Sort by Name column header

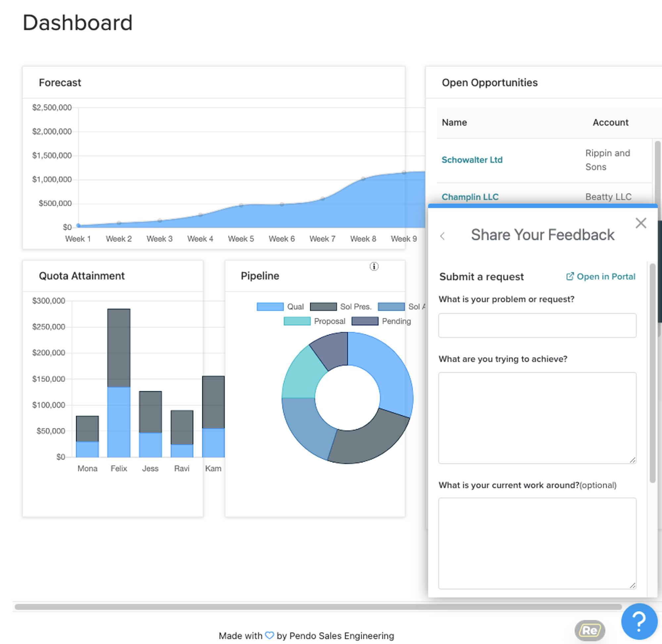[x=454, y=123]
